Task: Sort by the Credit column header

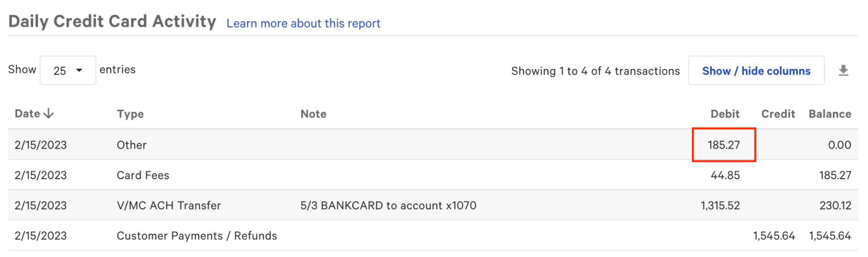Action: (x=778, y=114)
